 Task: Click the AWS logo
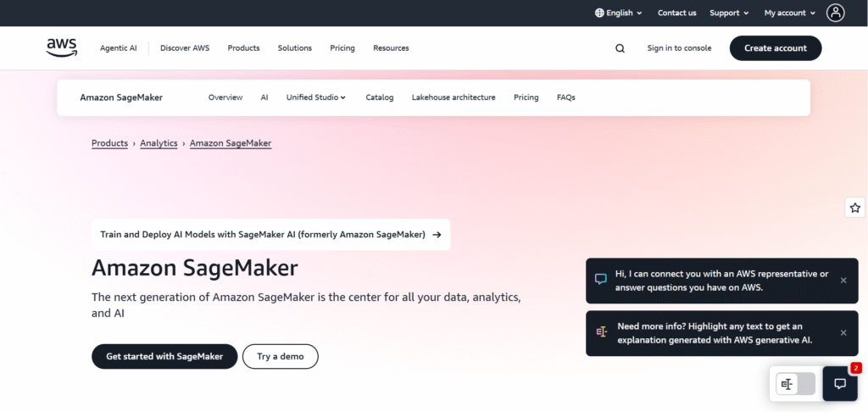point(62,47)
